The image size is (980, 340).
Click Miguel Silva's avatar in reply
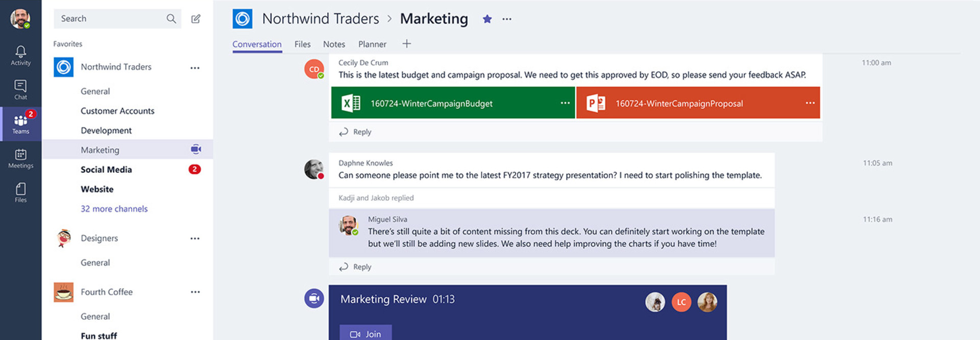pyautogui.click(x=349, y=225)
